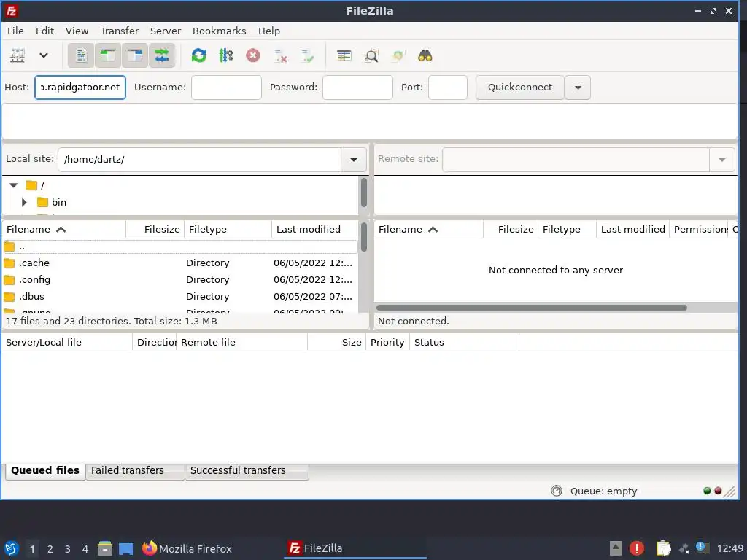The image size is (747, 560).
Task: Select root / folder in tree
Action: click(35, 185)
